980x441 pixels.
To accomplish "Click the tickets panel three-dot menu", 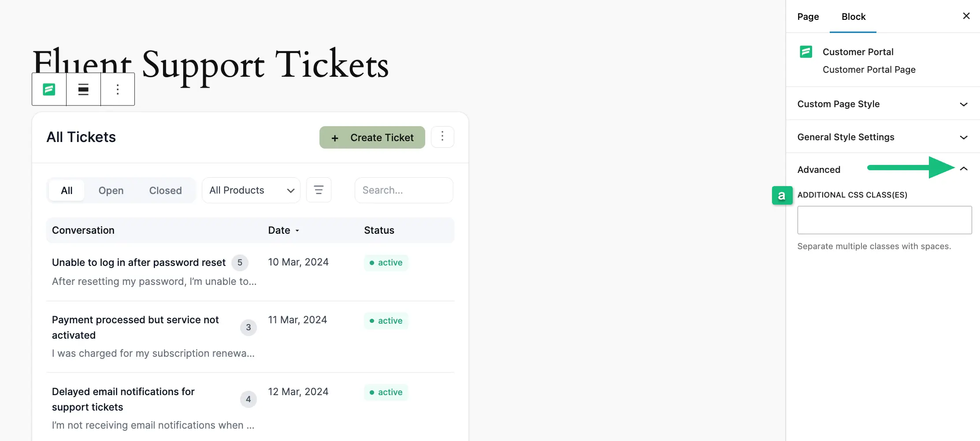I will 442,137.
